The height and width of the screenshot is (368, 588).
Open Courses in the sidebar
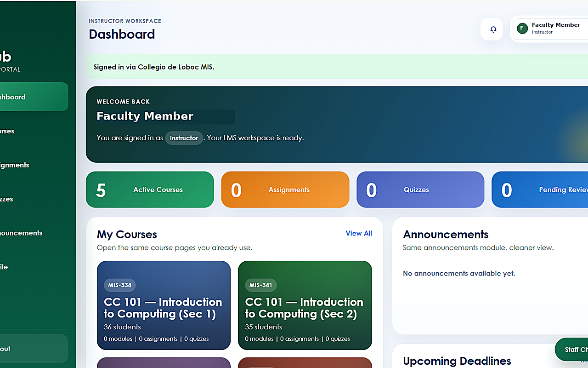pyautogui.click(x=34, y=131)
